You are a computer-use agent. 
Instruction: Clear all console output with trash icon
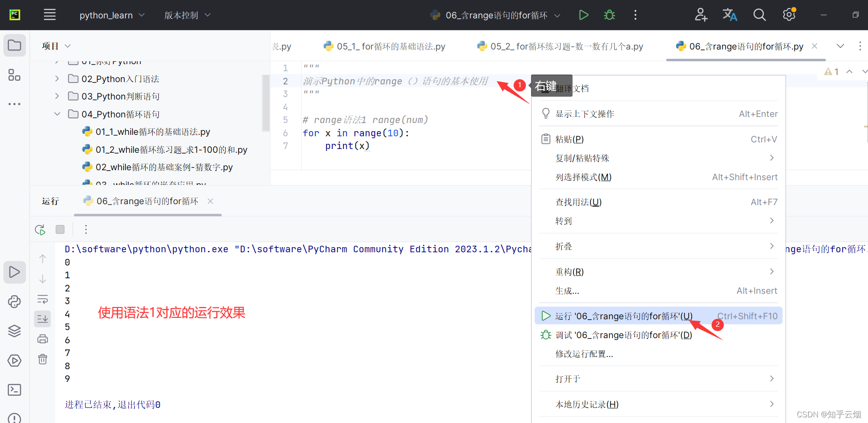tap(42, 359)
